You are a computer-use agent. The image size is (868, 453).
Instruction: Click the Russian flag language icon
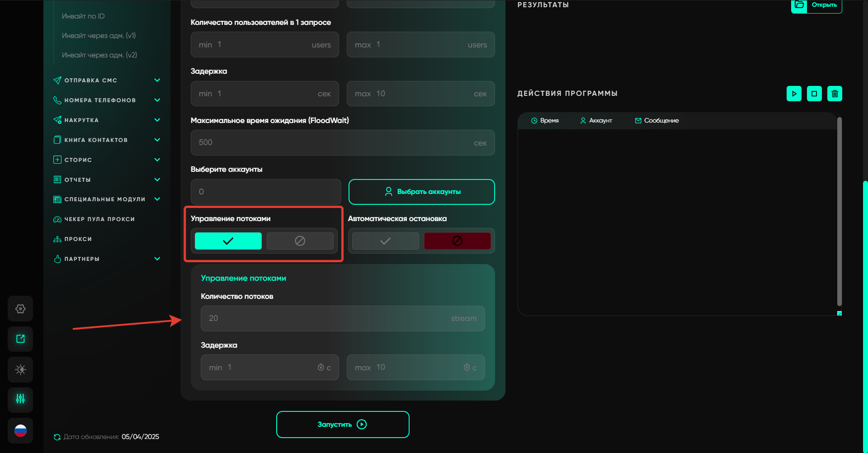click(x=20, y=430)
